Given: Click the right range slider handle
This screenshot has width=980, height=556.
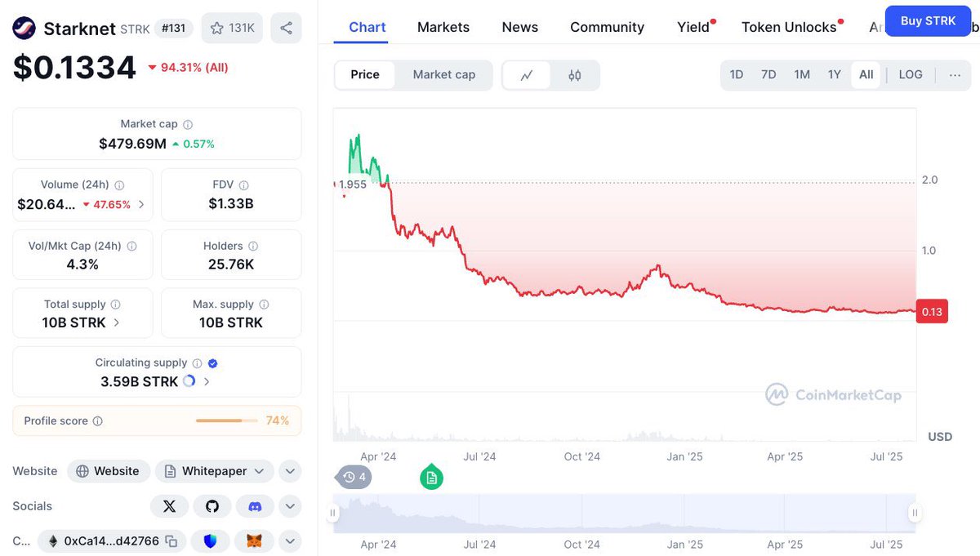Looking at the screenshot, I should click(x=915, y=513).
